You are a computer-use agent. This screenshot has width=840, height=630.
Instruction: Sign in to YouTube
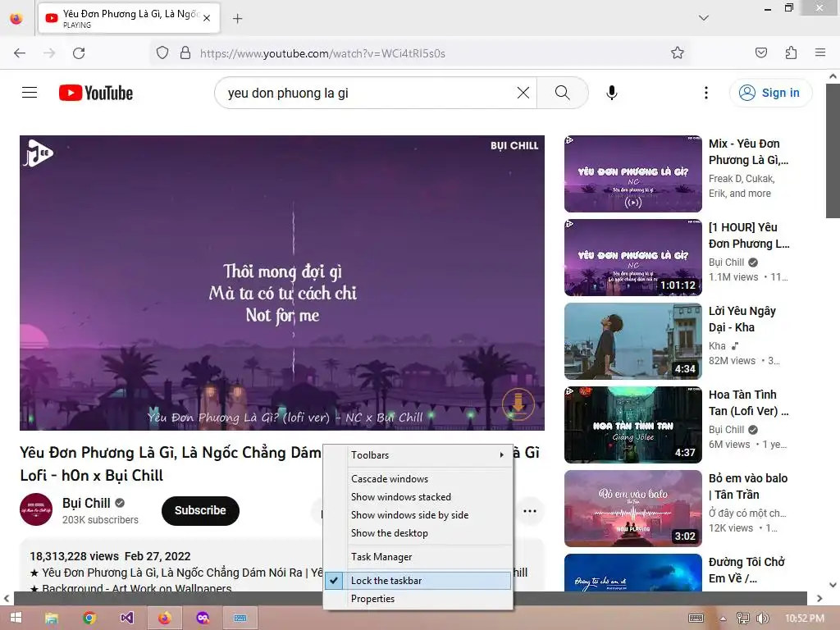point(770,93)
